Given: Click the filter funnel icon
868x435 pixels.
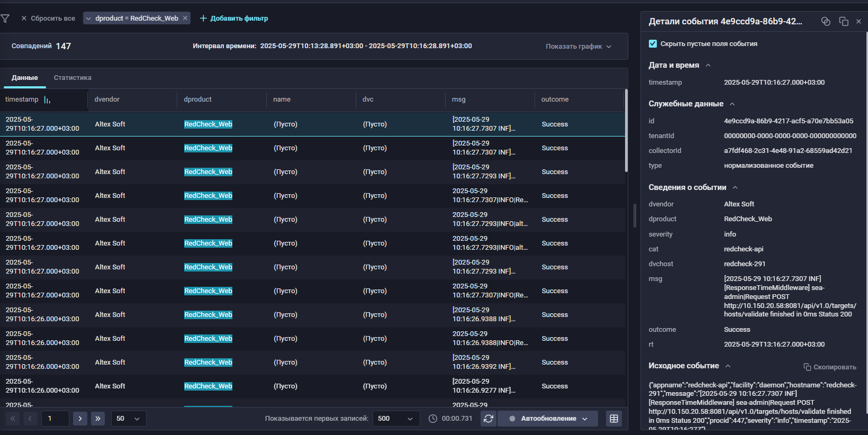Looking at the screenshot, I should tap(5, 19).
